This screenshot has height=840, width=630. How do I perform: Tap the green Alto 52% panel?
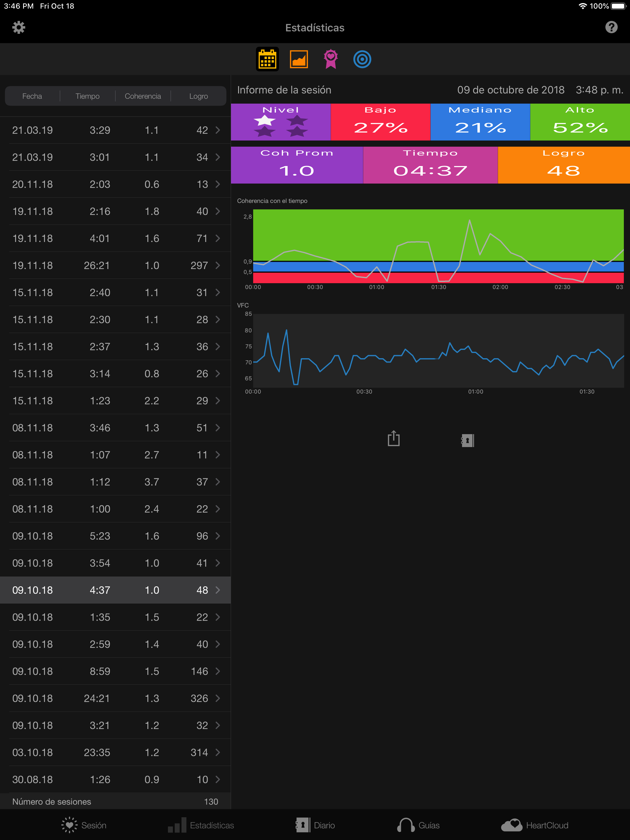(x=580, y=121)
